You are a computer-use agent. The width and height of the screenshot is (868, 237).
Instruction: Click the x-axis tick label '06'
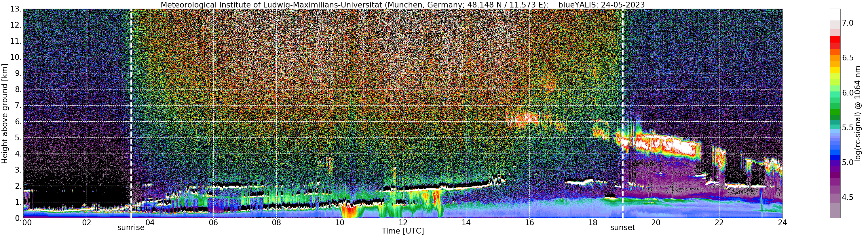[213, 223]
